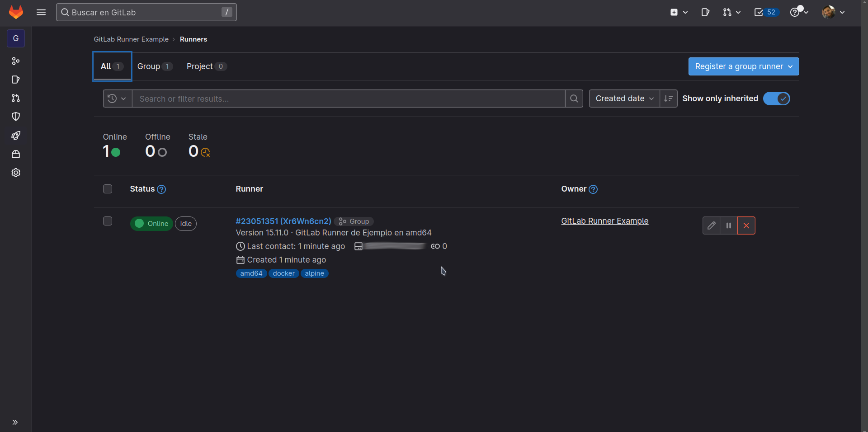
Task: Open Settings gear in sidebar
Action: click(x=16, y=173)
